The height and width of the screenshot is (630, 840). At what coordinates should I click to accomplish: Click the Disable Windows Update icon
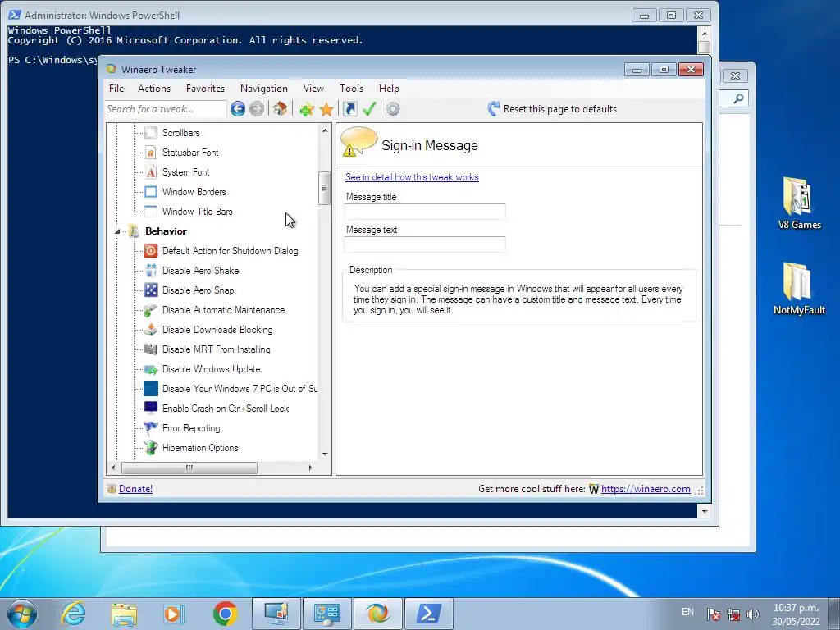point(151,369)
